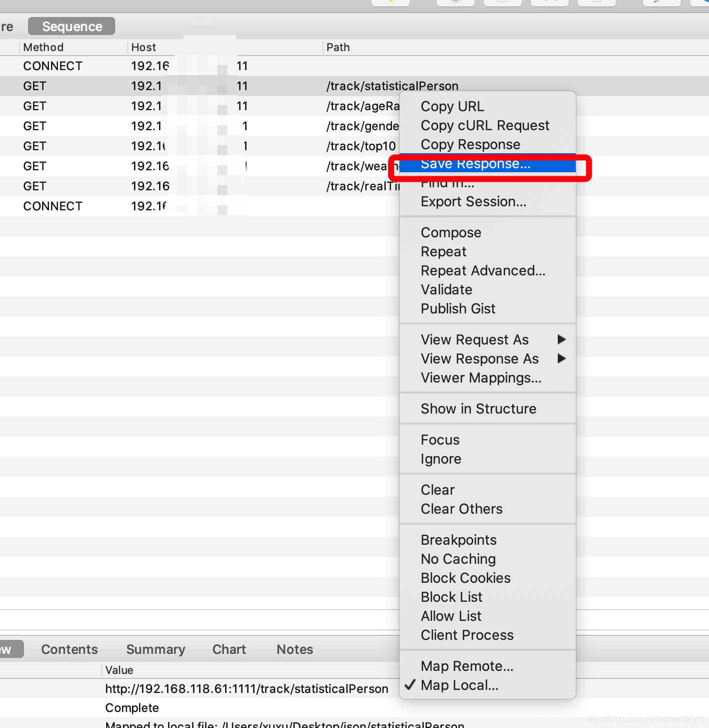The height and width of the screenshot is (728, 709).
Task: Select the GET /track/ageRa... row
Action: [200, 106]
